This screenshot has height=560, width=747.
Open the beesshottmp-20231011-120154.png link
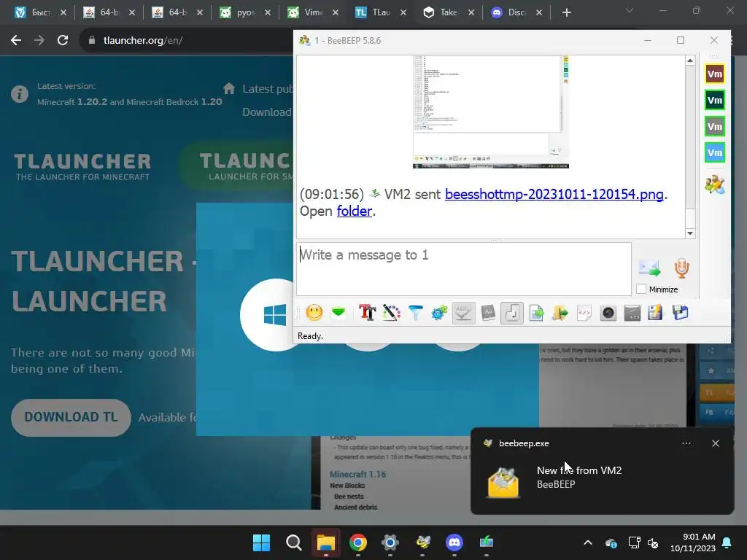pos(554,194)
